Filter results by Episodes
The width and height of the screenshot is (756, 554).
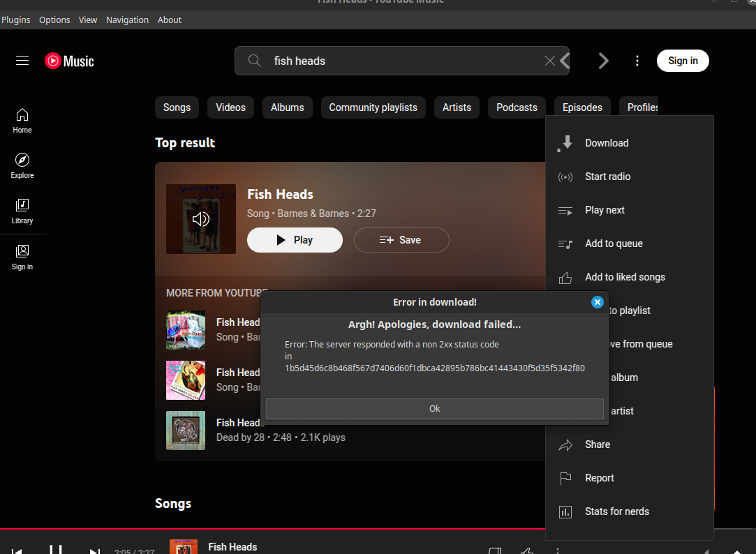(582, 107)
